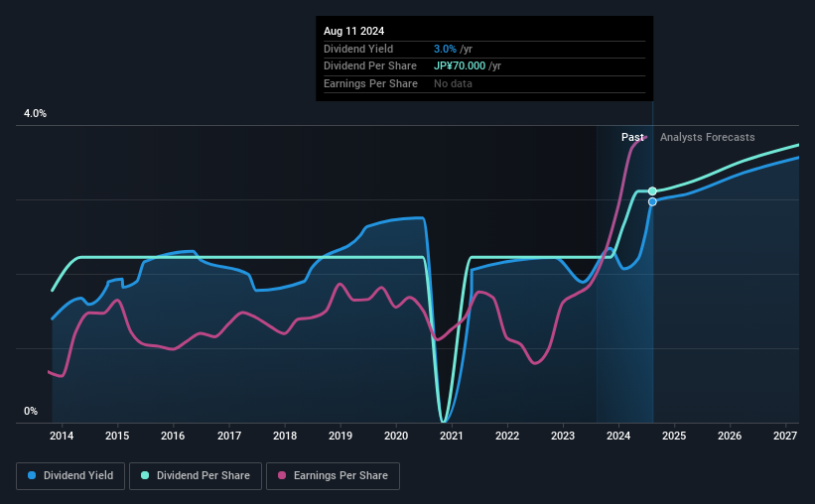Click the Past label on chart
The width and height of the screenshot is (815, 504).
[x=632, y=138]
